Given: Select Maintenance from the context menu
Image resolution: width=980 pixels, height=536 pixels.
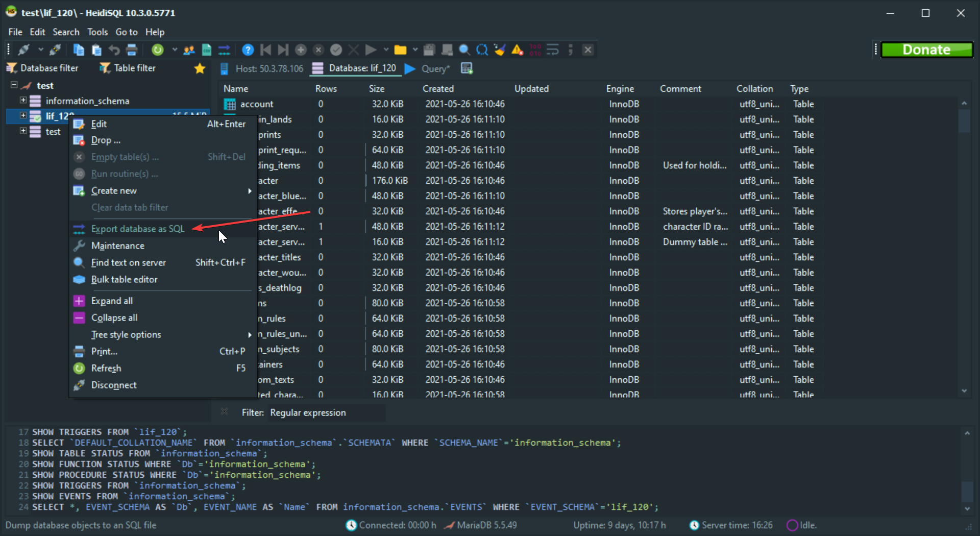Looking at the screenshot, I should point(118,246).
